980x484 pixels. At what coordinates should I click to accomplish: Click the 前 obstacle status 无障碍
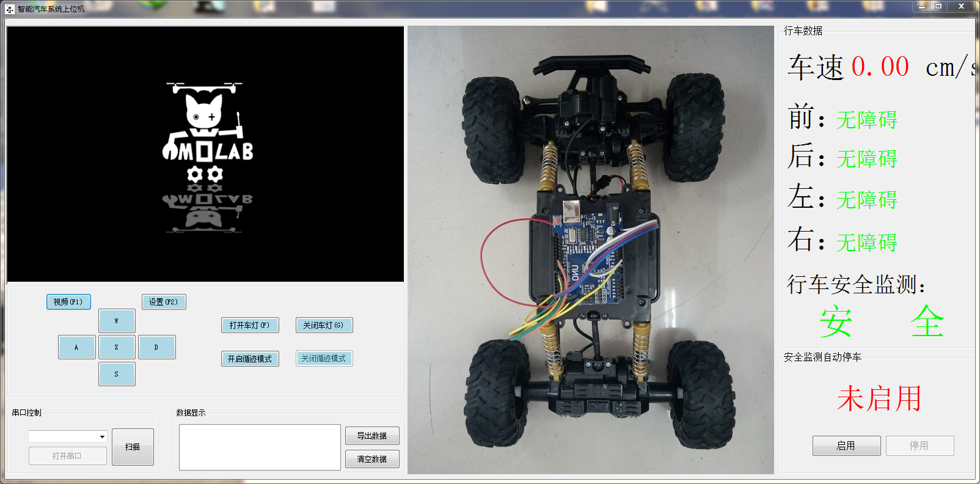[867, 120]
